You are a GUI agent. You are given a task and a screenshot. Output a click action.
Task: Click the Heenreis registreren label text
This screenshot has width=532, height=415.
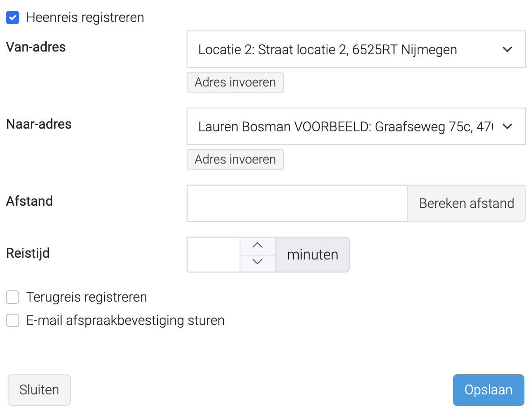(85, 17)
